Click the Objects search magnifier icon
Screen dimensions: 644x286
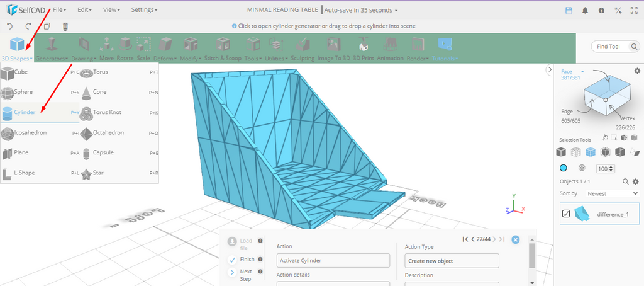click(626, 181)
